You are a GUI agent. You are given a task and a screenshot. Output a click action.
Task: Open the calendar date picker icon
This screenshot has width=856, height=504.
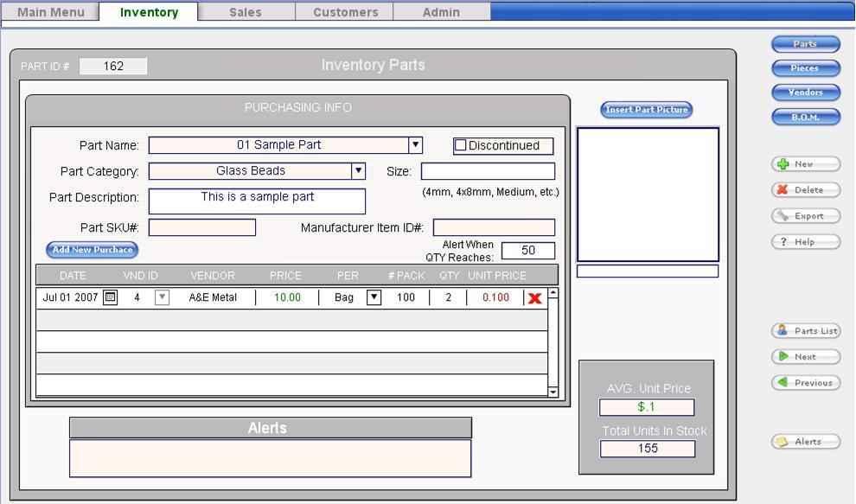pyautogui.click(x=110, y=297)
